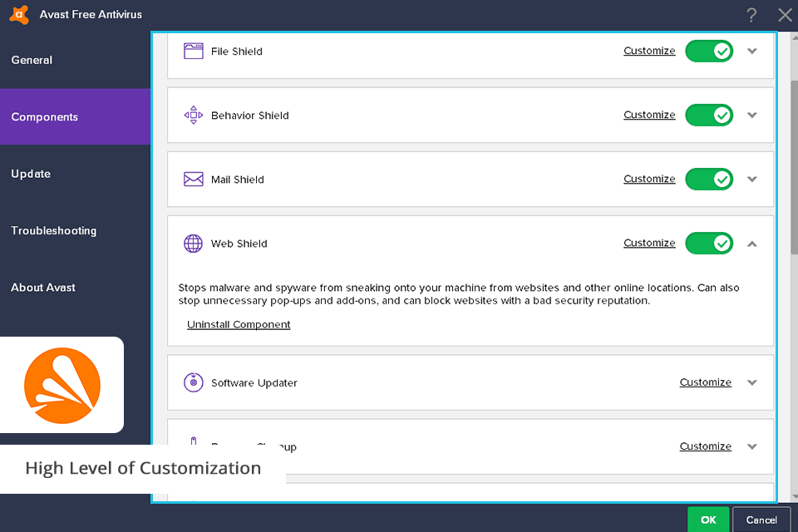
Task: Customize the Web Shield
Action: 649,244
